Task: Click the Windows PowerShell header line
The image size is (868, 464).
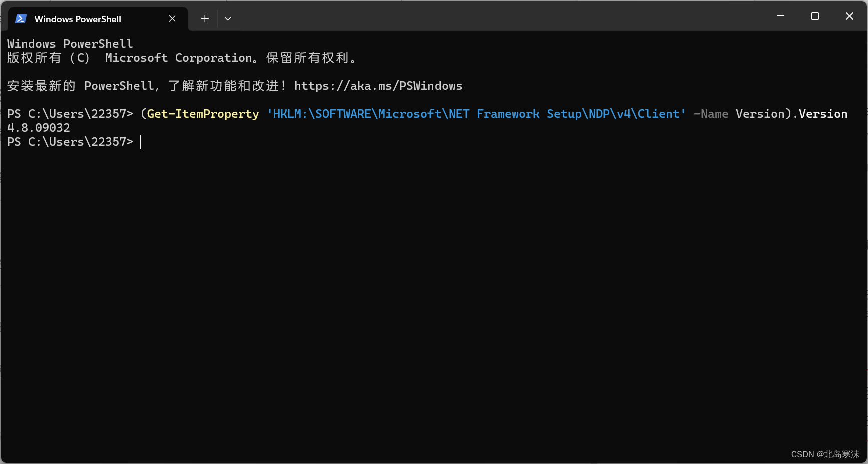Action: pos(70,44)
